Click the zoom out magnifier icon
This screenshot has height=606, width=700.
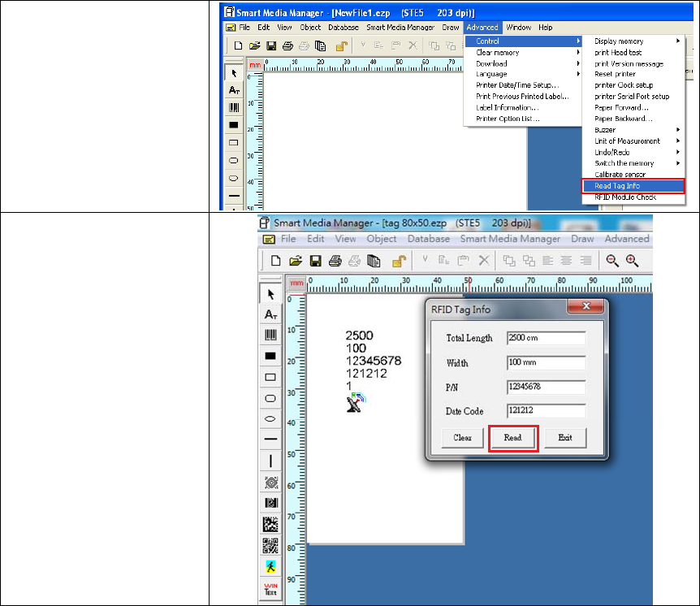click(x=612, y=261)
